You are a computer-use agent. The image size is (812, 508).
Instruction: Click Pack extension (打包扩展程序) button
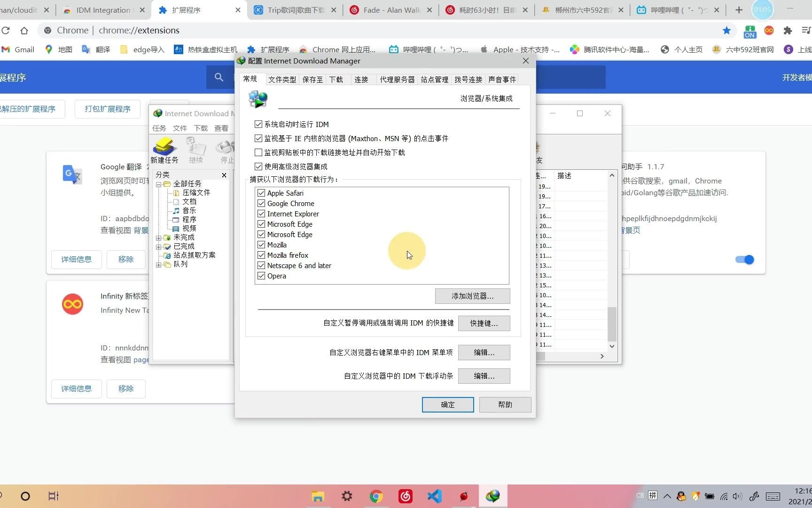tap(108, 109)
